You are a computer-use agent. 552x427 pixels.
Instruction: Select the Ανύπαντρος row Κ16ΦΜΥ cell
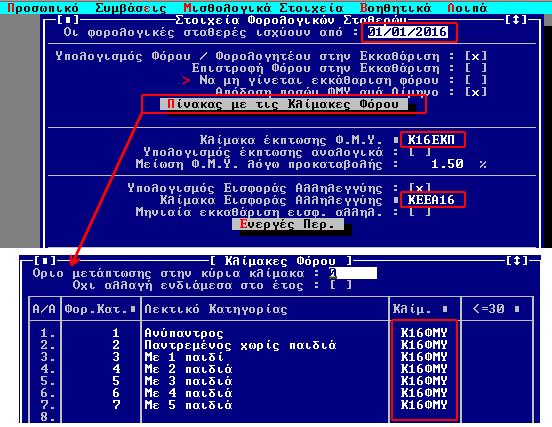point(424,333)
